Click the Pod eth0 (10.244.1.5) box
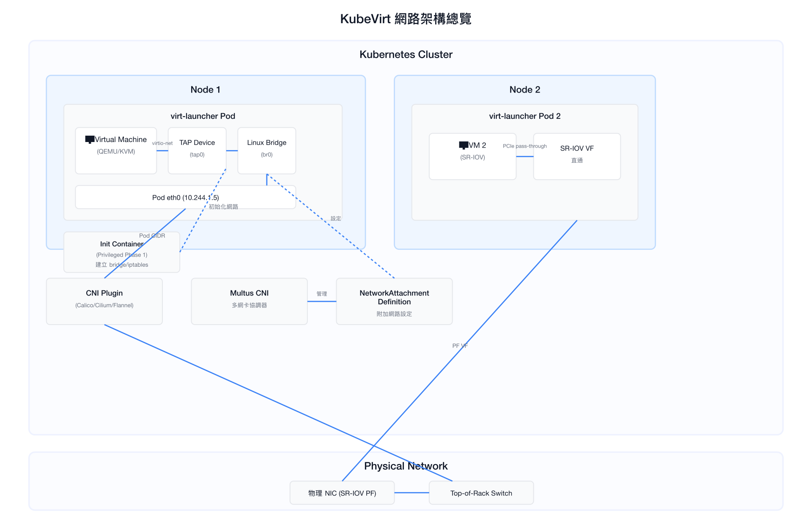The width and height of the screenshot is (812, 522). coord(186,197)
